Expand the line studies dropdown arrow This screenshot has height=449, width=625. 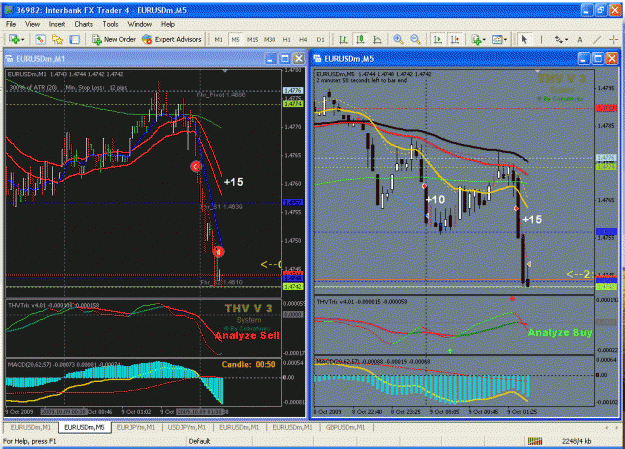tap(566, 39)
